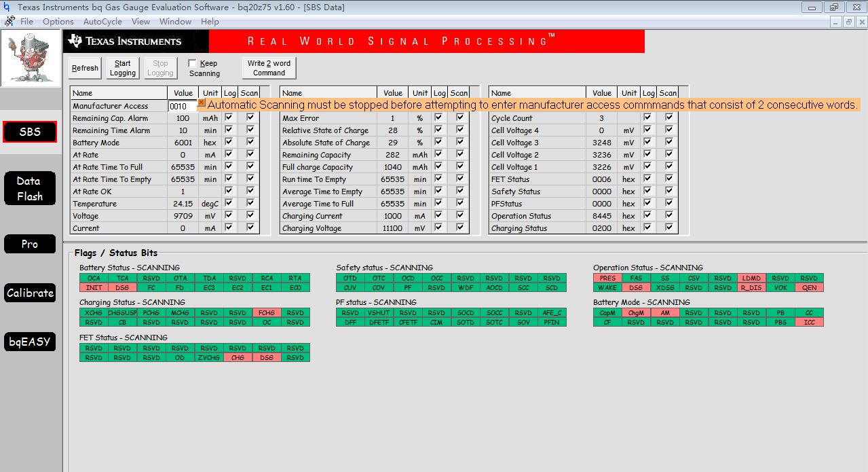Toggle Log checkbox for Battery Mode

(229, 142)
